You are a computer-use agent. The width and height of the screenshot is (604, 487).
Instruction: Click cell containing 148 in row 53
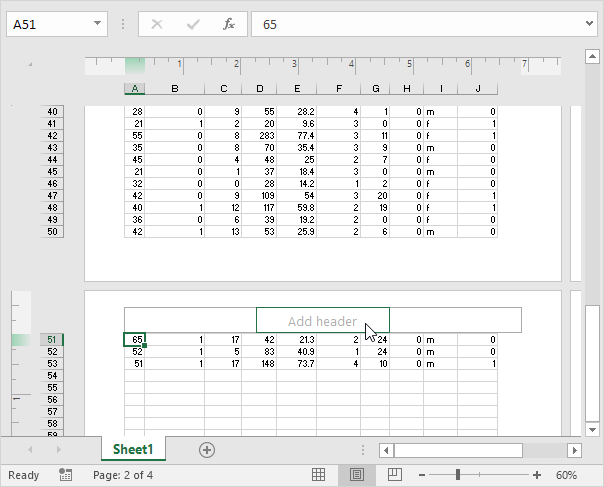(x=259, y=363)
